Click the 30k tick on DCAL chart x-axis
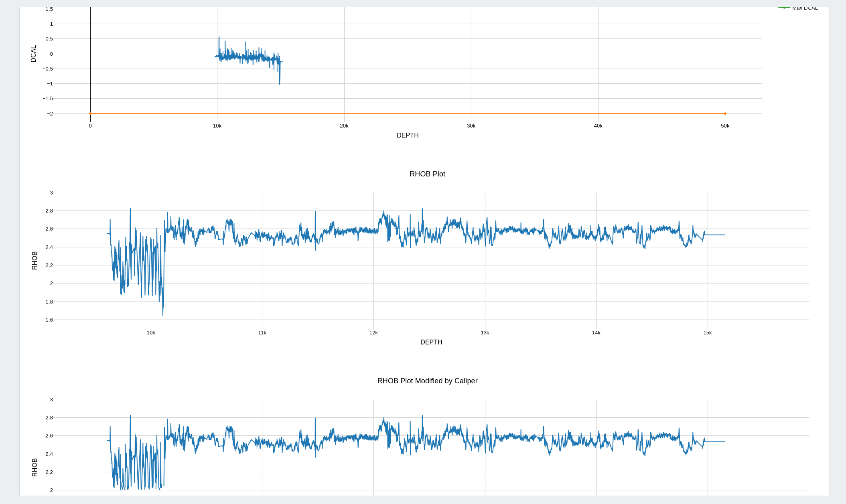Viewport: 846px width, 504px height. pyautogui.click(x=471, y=126)
